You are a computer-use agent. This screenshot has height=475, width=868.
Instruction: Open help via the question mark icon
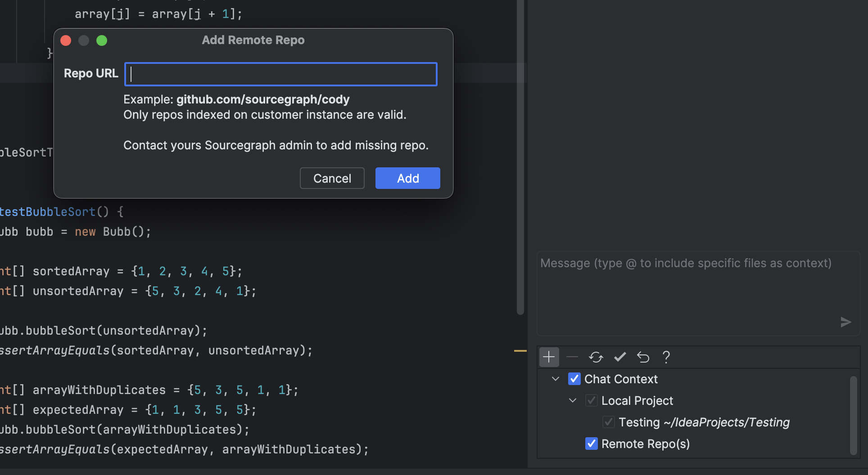pos(666,357)
